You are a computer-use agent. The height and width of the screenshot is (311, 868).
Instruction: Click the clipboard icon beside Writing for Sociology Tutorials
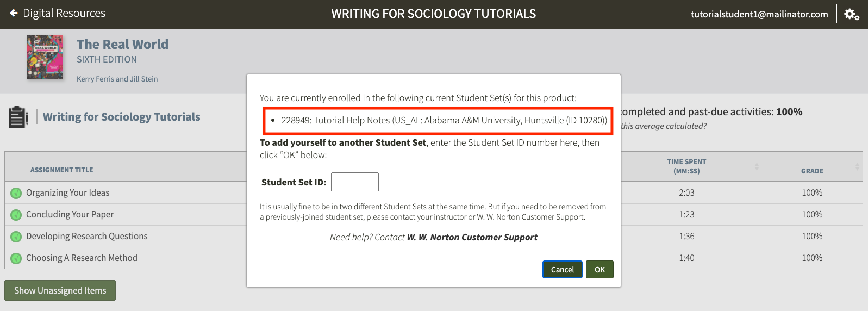(x=18, y=117)
